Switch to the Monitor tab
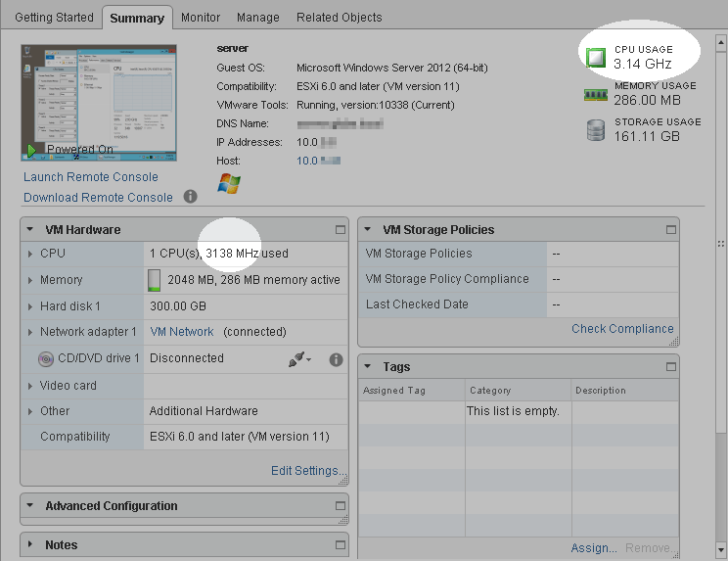728x561 pixels. point(201,18)
